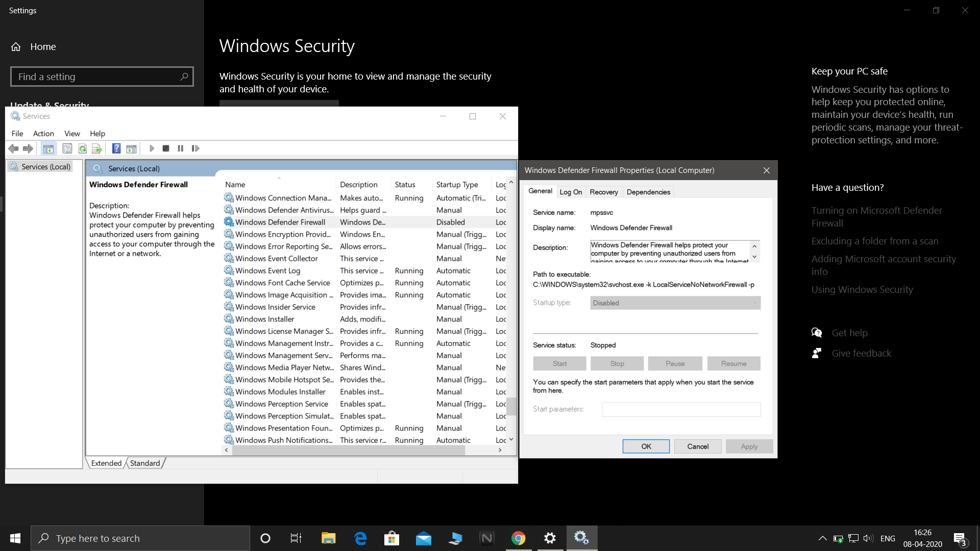Open Get help in Settings
The height and width of the screenshot is (551, 980).
coord(849,333)
